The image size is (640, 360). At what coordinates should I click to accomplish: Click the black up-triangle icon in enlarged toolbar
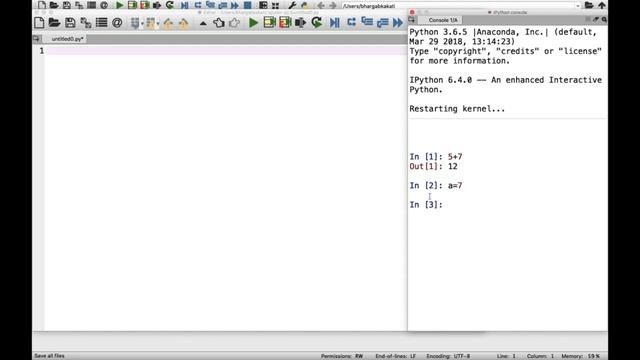tap(203, 23)
